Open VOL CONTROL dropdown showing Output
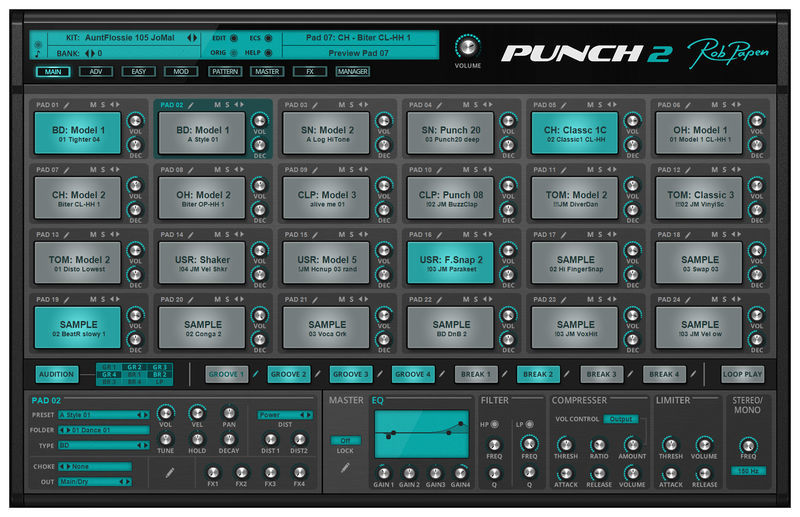Screen dimensions: 800x517 (x=621, y=419)
